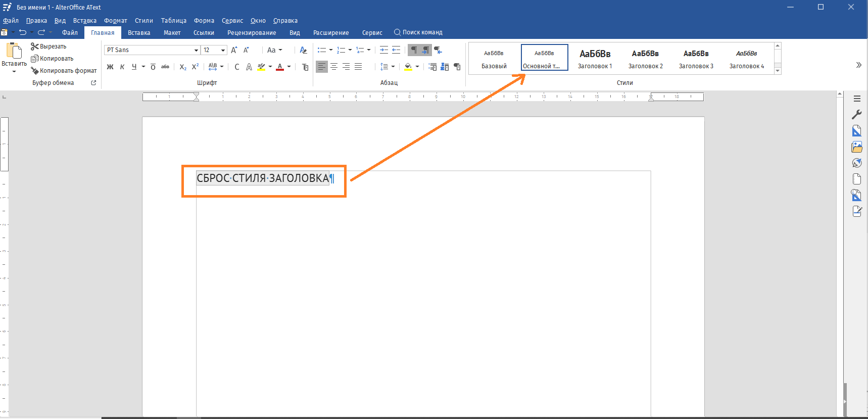Toggle superscript X²
The image size is (868, 419).
(x=195, y=67)
